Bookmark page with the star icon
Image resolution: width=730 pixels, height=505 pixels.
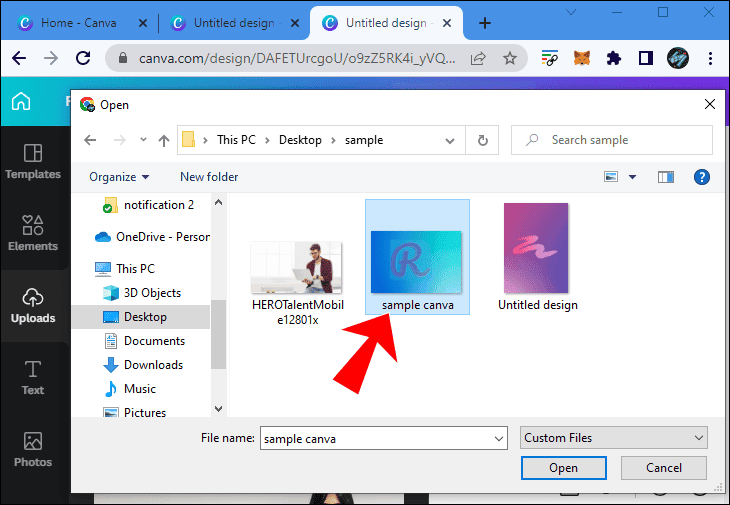coord(510,59)
